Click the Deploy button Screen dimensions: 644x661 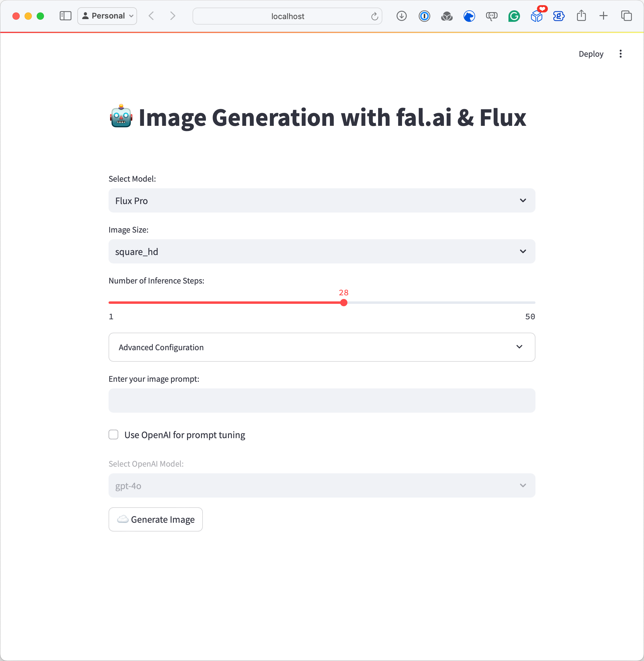click(591, 54)
